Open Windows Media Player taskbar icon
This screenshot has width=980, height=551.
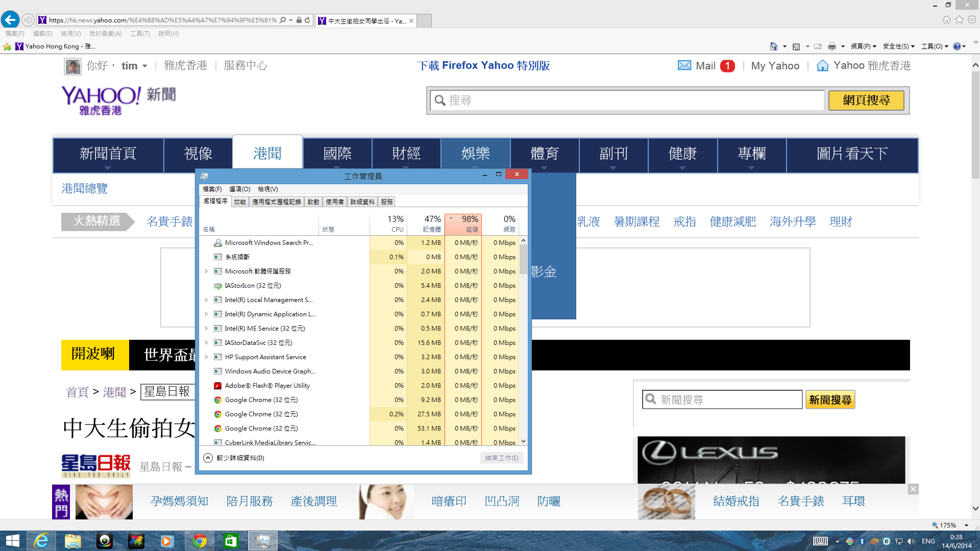click(167, 541)
